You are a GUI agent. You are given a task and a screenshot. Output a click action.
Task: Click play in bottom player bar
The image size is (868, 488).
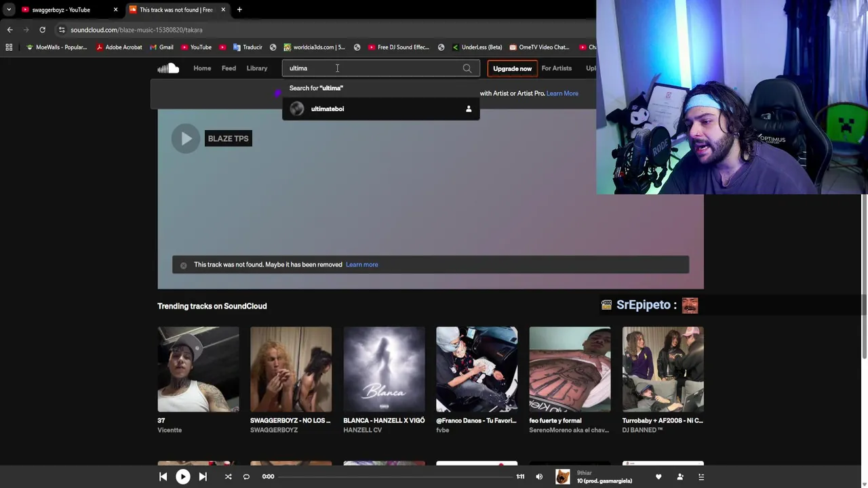click(x=183, y=476)
